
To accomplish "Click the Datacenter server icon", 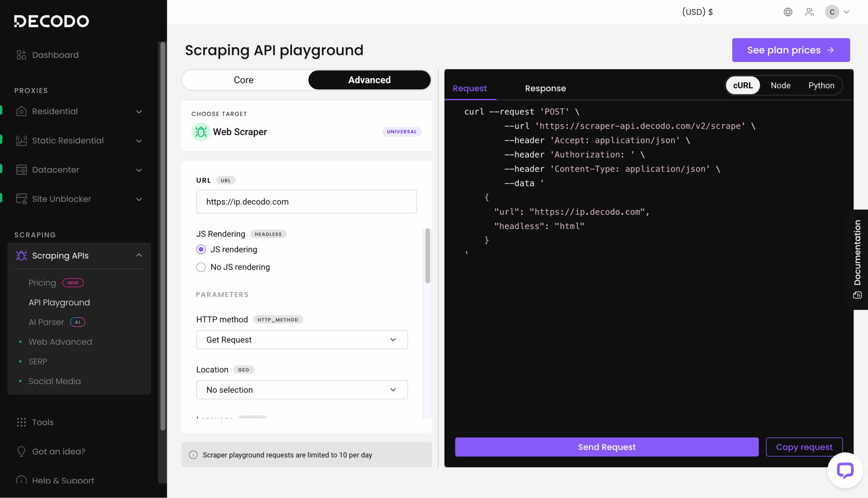I will coord(21,170).
